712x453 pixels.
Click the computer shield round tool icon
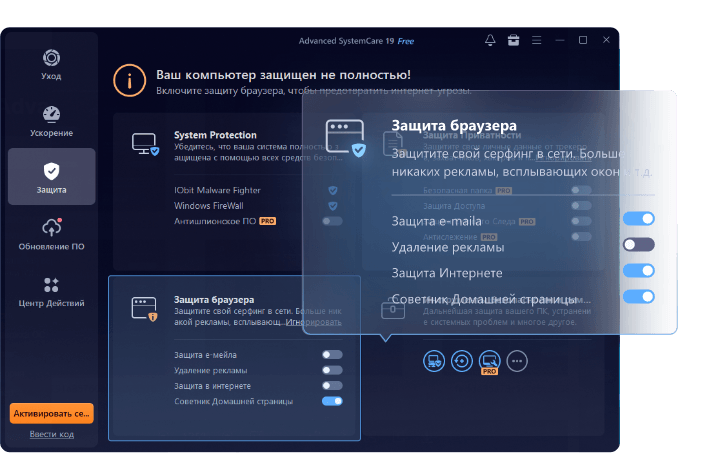coord(434,361)
